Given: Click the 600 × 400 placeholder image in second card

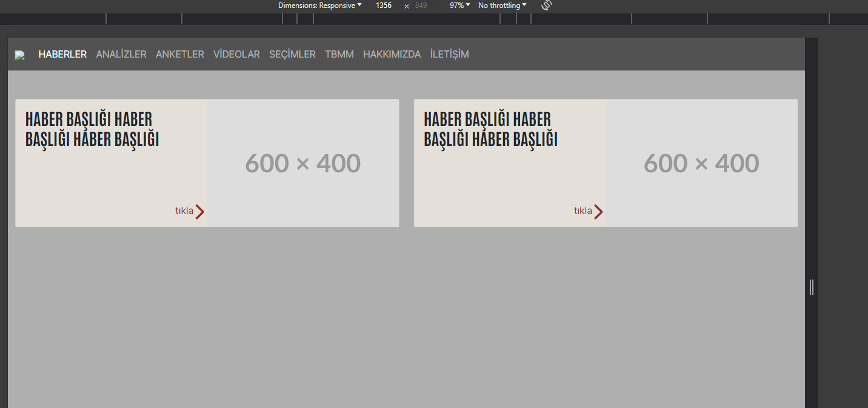Looking at the screenshot, I should click(x=701, y=163).
